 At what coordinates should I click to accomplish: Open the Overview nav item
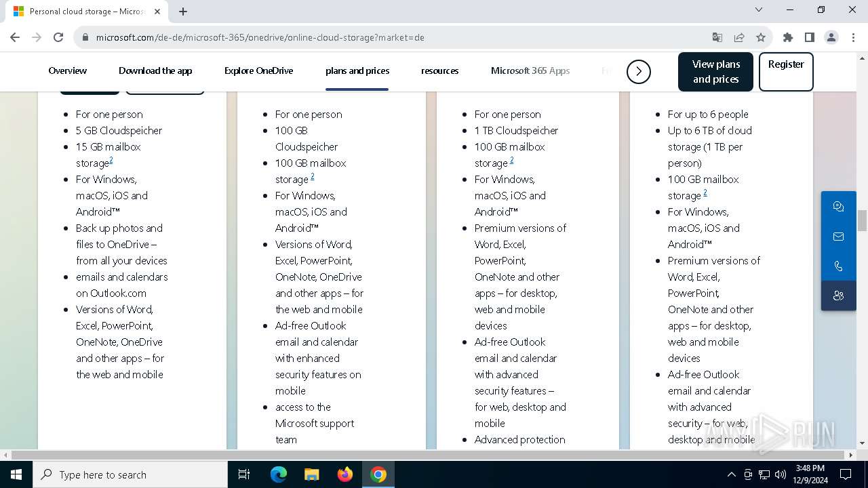tap(68, 70)
